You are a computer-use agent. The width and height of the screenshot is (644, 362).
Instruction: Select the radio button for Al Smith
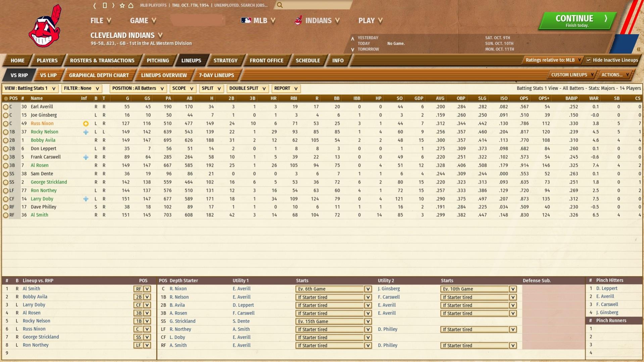[x=5, y=215]
